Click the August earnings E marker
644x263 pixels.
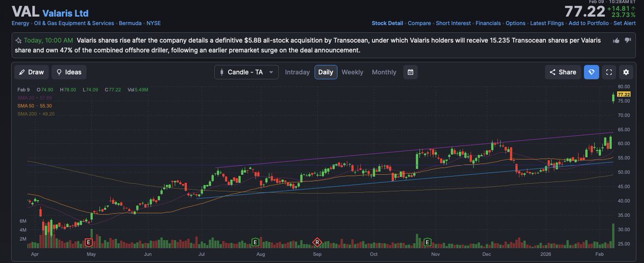(255, 243)
